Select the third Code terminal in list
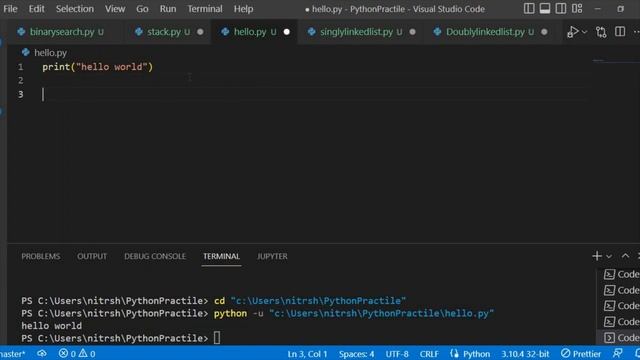 point(621,306)
